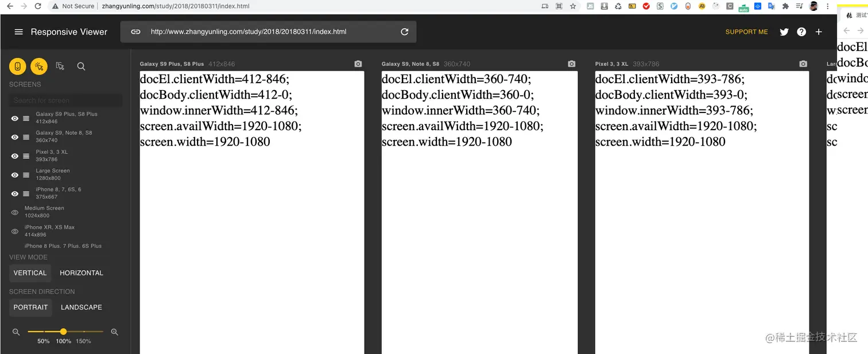Click the reorder handle for Galaxy S9 Plus

26,118
